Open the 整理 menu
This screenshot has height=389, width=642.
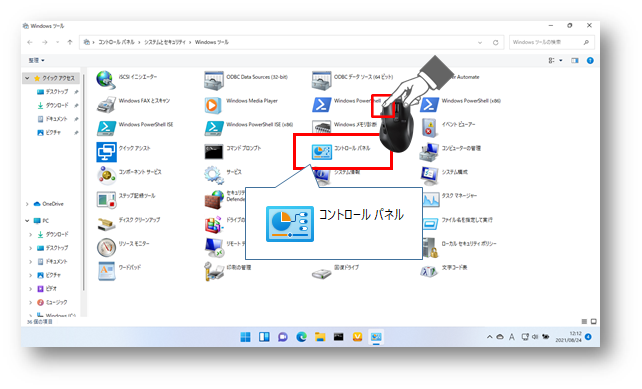pos(36,60)
